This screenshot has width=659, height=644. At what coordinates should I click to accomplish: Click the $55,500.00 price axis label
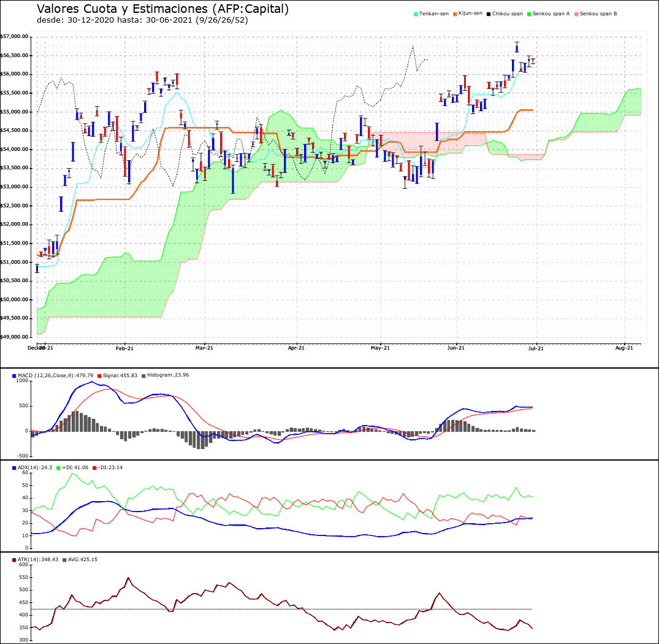coord(14,93)
